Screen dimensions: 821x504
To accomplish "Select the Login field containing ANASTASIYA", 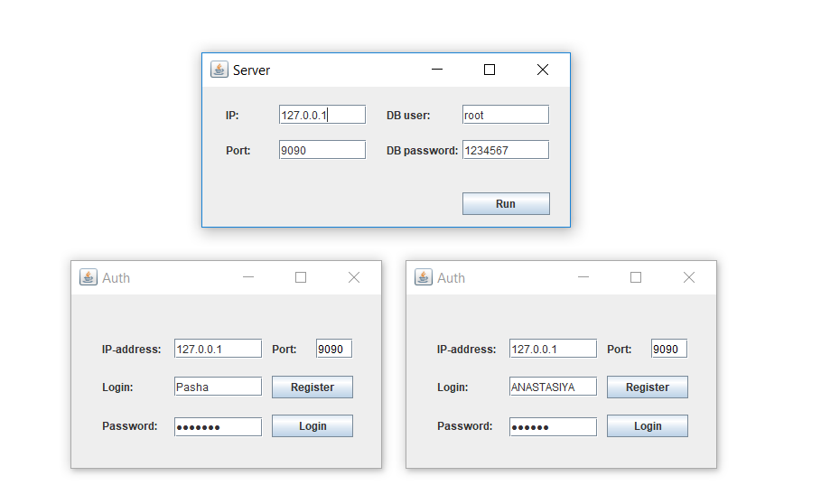I will [553, 387].
